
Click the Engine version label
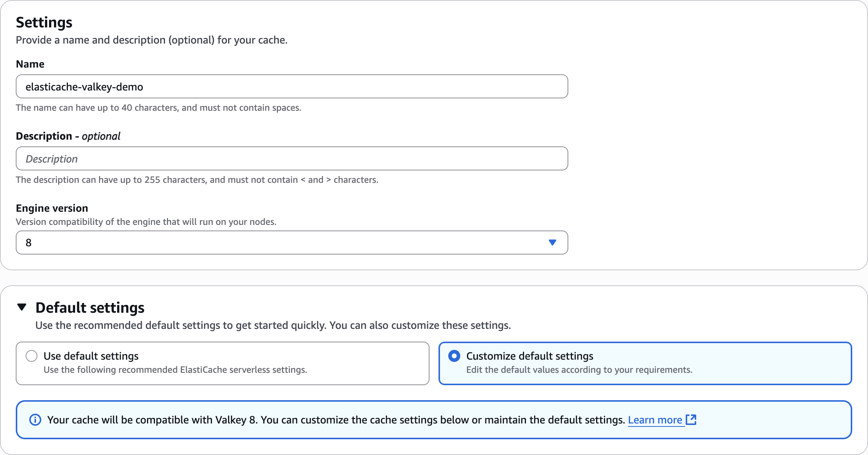click(x=52, y=208)
